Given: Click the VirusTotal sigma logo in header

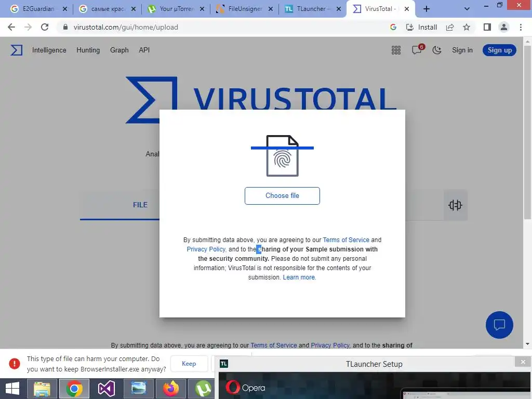Looking at the screenshot, I should 16,50.
